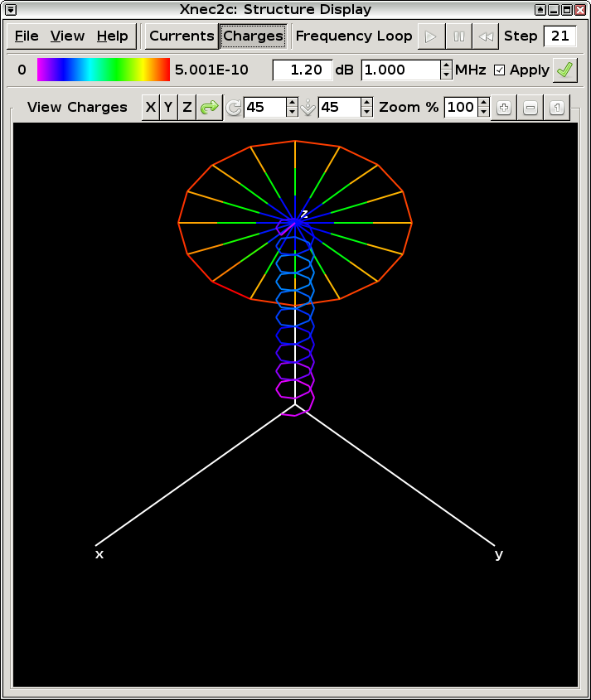This screenshot has width=591, height=700.
Task: Start the frequency loop with play
Action: click(x=431, y=36)
